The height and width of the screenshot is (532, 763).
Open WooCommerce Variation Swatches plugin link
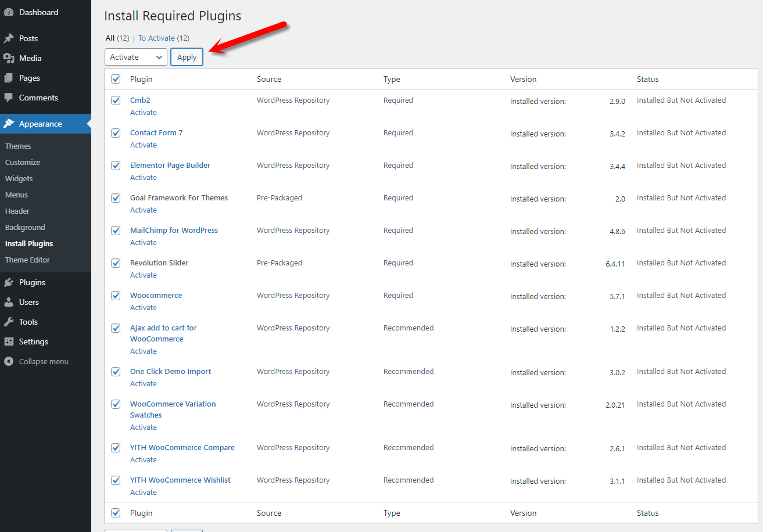173,409
